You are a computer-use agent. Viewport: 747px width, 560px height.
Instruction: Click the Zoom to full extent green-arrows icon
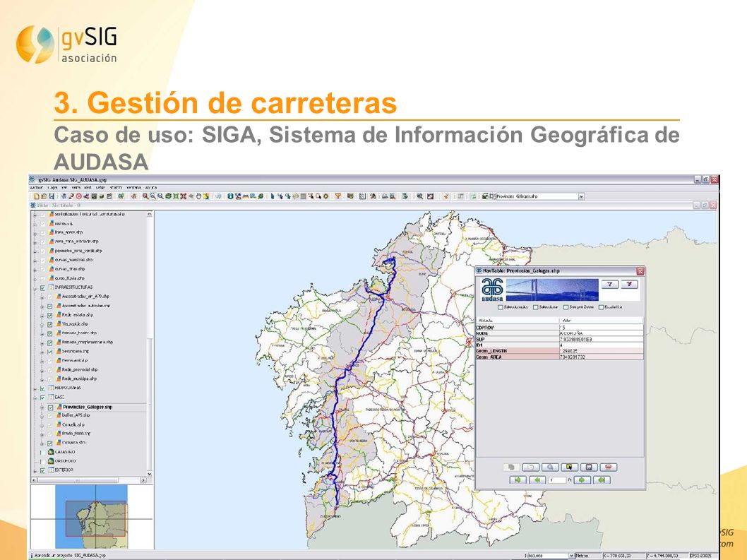coord(176,196)
